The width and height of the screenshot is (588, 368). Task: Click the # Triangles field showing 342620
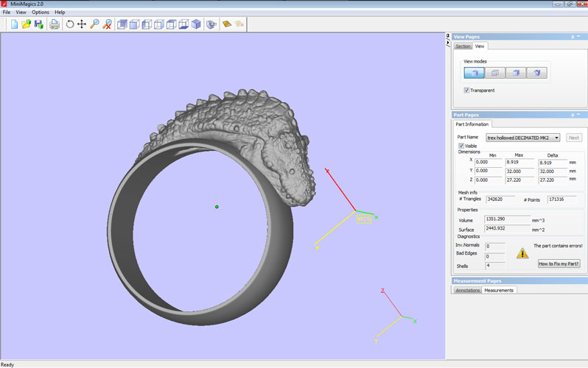click(x=502, y=199)
